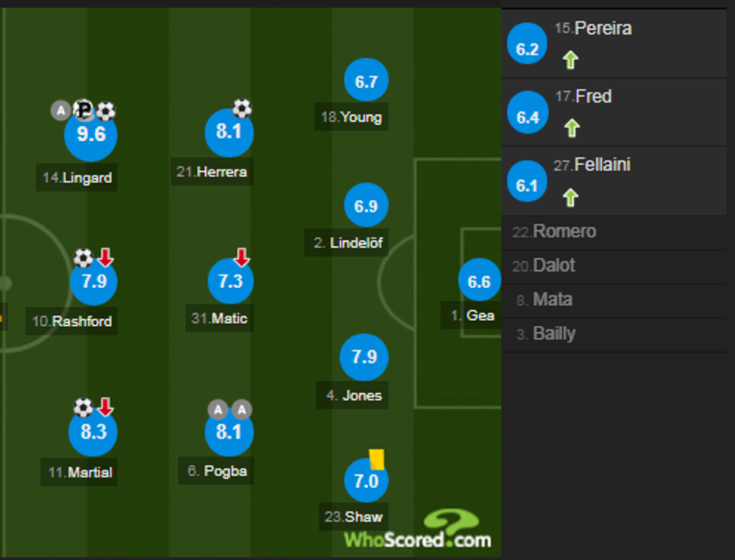This screenshot has height=560, width=735.
Task: Click the penalty goal icon above Lingard
Action: pos(84,110)
